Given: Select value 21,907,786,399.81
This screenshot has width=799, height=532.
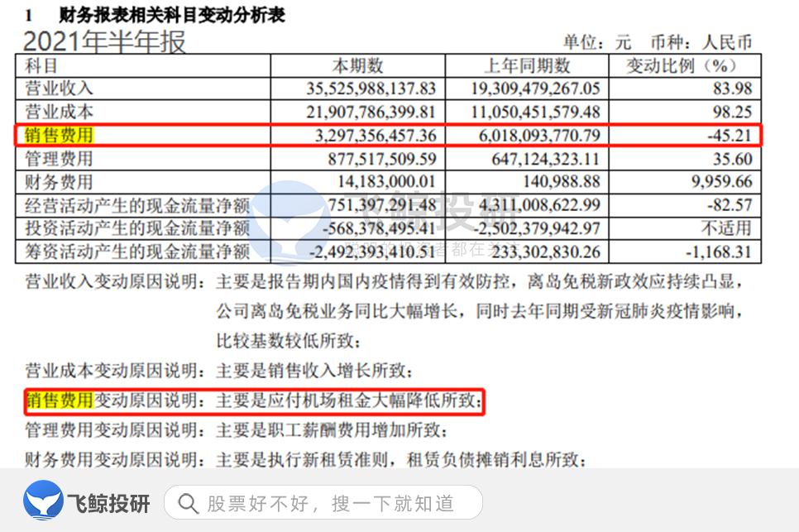Looking at the screenshot, I should click(x=371, y=112).
